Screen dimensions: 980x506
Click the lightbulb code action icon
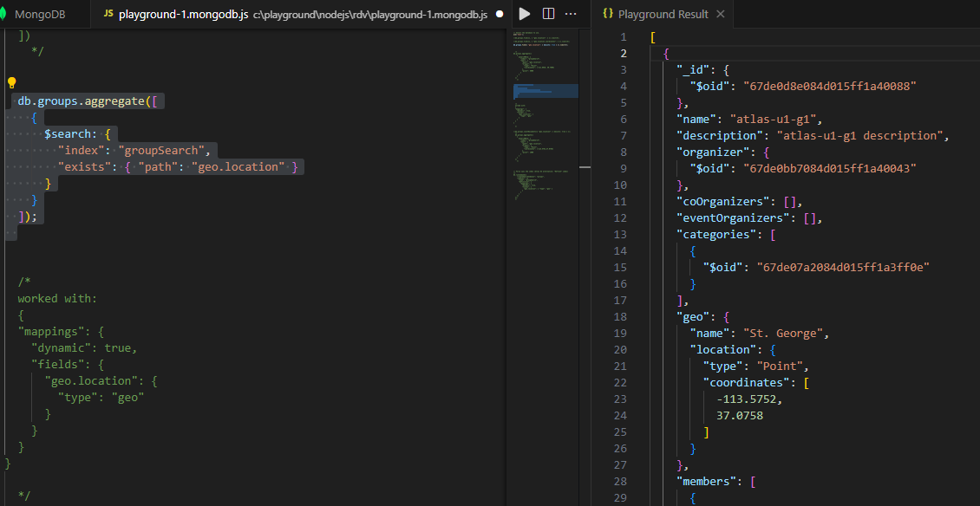pyautogui.click(x=12, y=83)
